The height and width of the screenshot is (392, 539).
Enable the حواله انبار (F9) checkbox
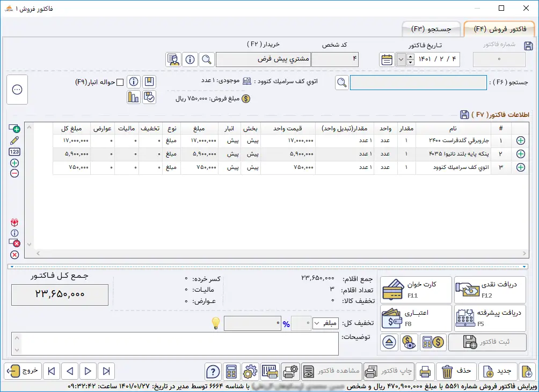(120, 82)
